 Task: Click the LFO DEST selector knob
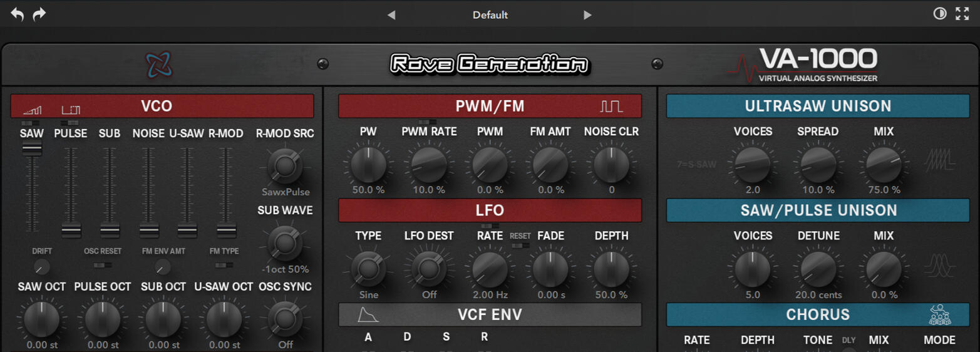(429, 269)
